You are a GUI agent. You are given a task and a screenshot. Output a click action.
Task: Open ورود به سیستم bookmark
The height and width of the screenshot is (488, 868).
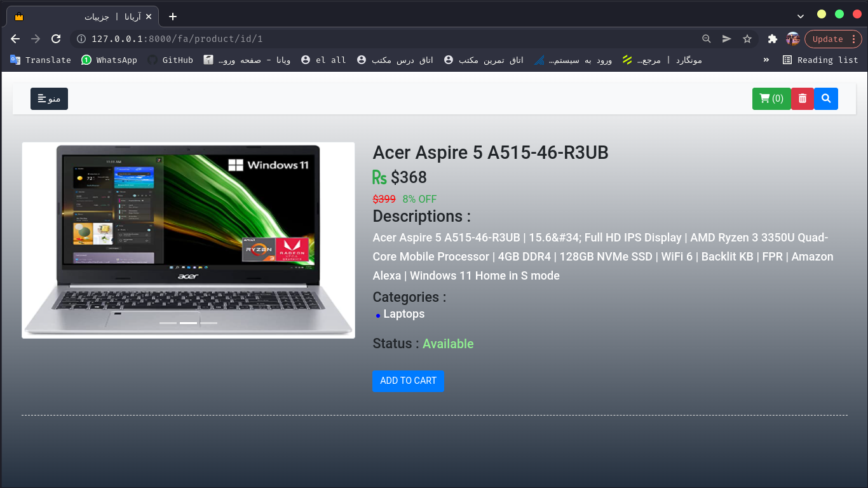tap(573, 60)
